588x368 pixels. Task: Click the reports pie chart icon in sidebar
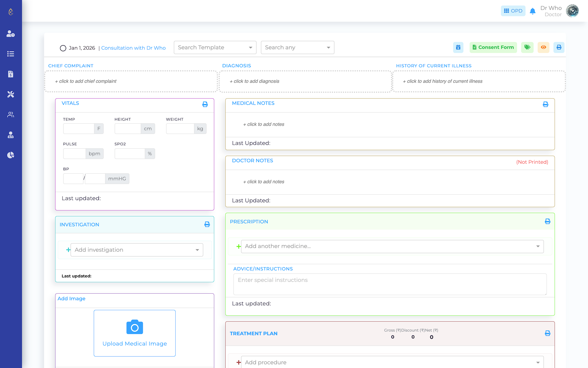tap(10, 155)
